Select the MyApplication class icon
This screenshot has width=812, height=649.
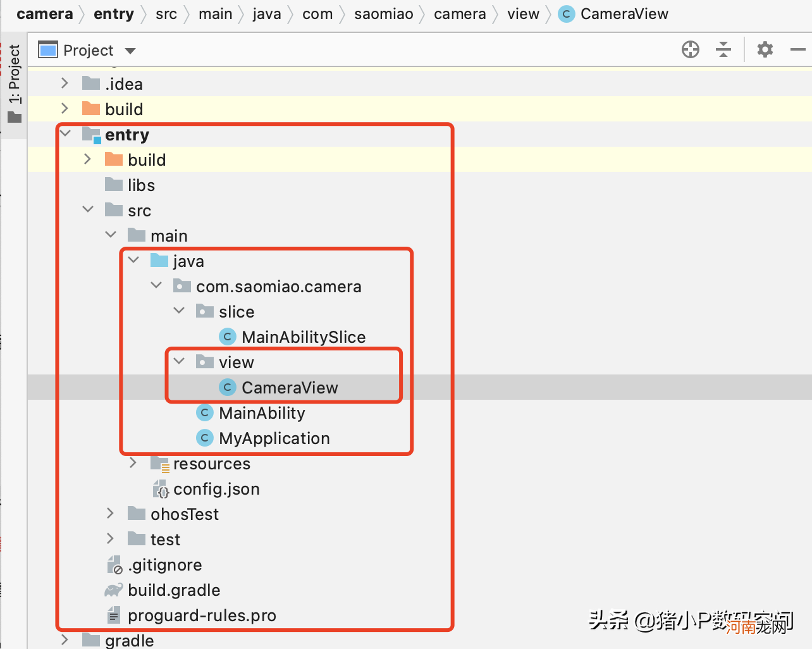[x=204, y=438]
